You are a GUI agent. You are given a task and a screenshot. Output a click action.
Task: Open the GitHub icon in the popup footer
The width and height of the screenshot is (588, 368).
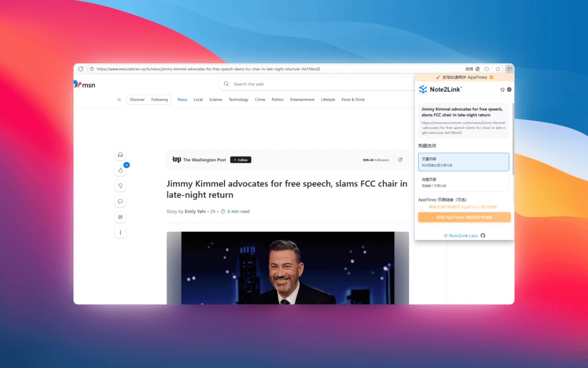pos(483,236)
